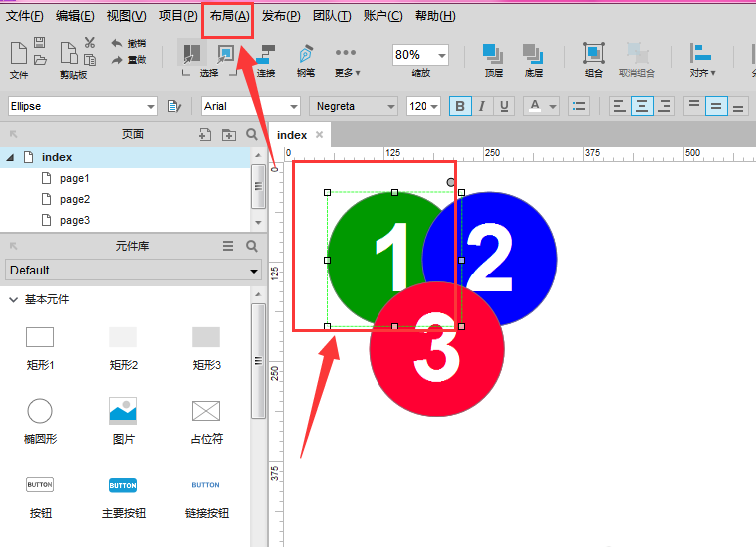Click the copy icon under the scissors
This screenshot has width=756, height=547.
[x=90, y=60]
